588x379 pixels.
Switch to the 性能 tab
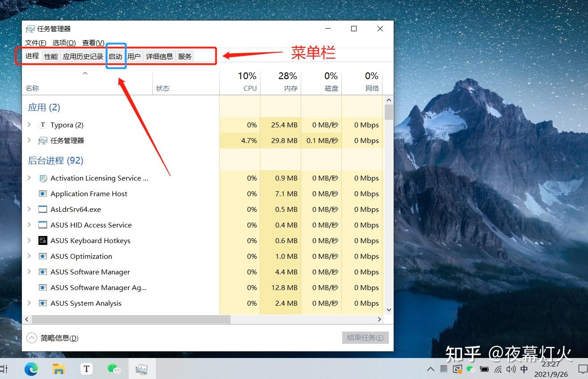tap(51, 57)
